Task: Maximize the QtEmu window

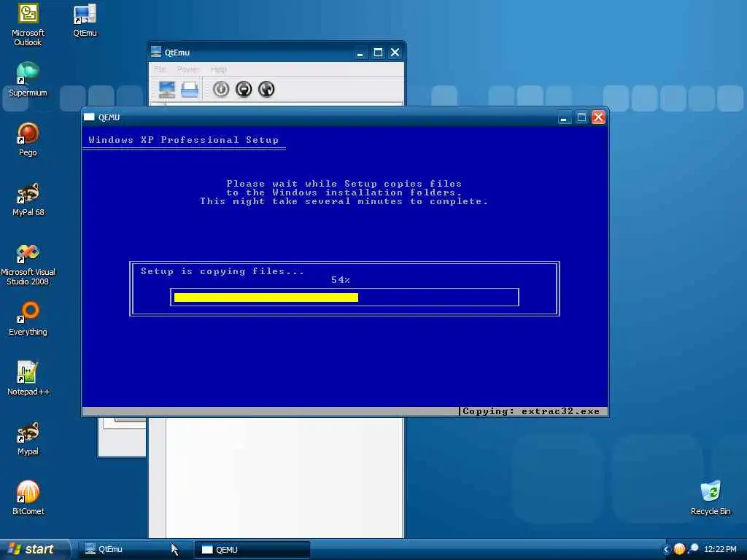Action: point(378,52)
